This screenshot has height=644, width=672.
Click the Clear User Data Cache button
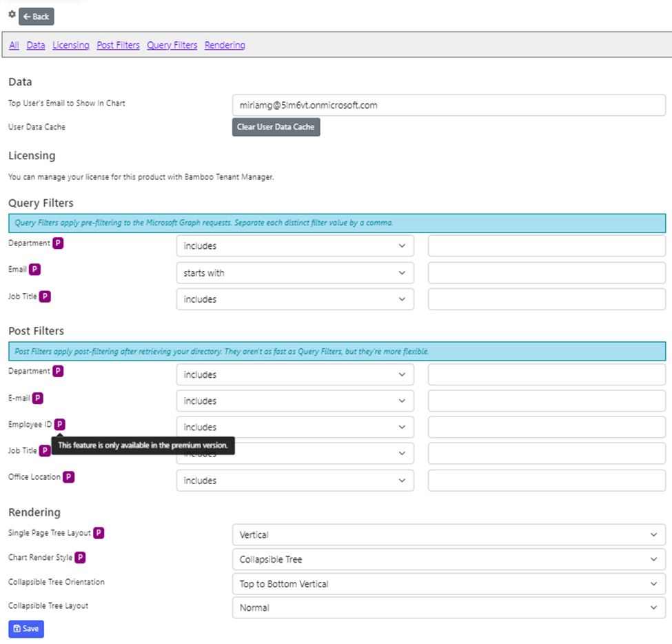click(x=276, y=127)
